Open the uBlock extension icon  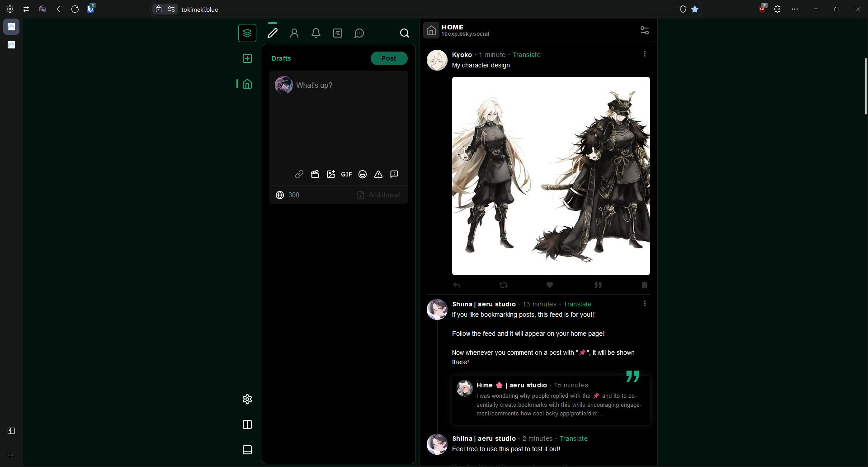pos(762,9)
